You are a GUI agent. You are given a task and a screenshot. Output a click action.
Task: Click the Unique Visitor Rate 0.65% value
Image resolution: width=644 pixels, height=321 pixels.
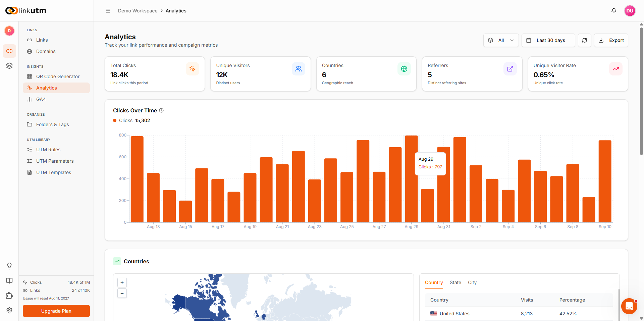(544, 75)
